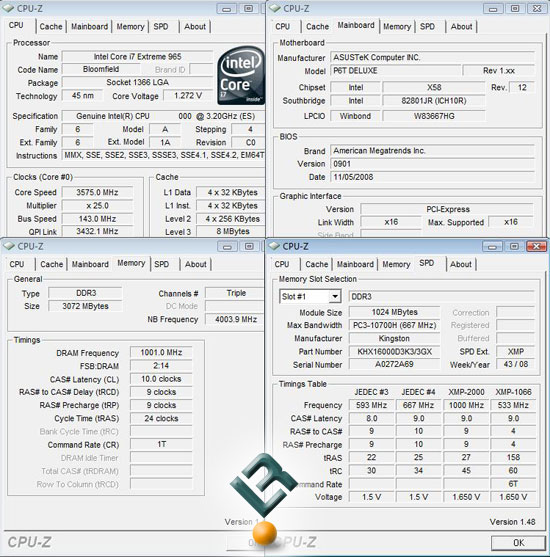Image resolution: width=550 pixels, height=557 pixels.
Task: Minimize the top-left CPU-Z window
Action: tap(227, 9)
